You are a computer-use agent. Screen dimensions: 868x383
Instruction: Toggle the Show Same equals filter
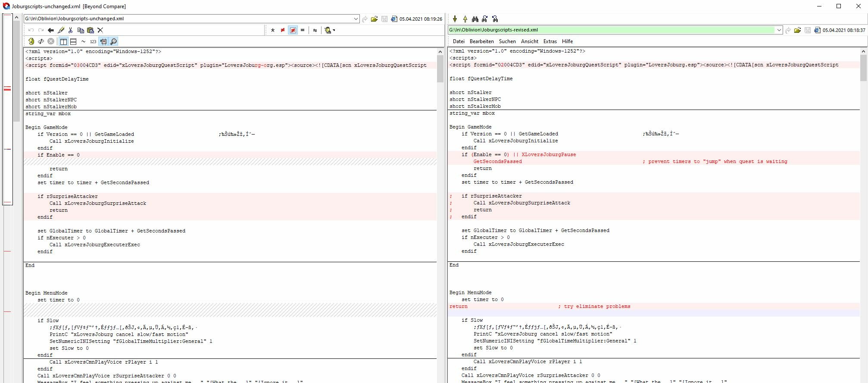point(303,30)
